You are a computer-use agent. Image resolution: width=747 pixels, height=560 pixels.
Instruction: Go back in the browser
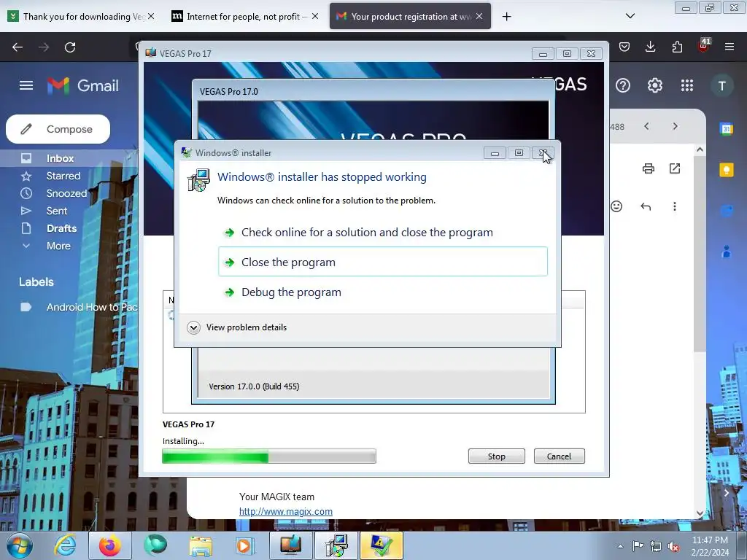pos(18,47)
